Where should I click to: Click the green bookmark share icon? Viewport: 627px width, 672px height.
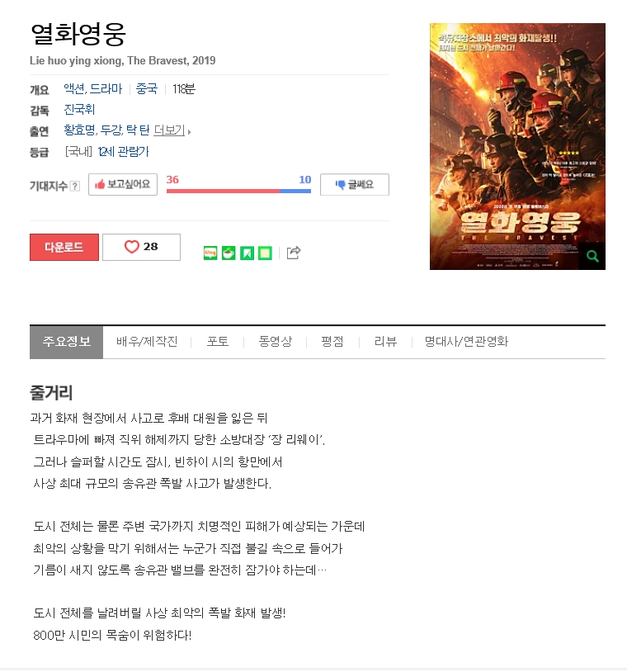[x=247, y=253]
